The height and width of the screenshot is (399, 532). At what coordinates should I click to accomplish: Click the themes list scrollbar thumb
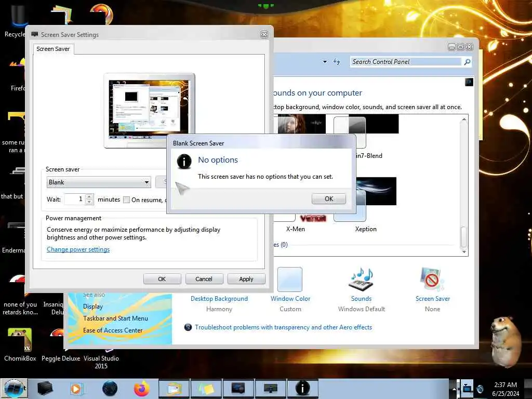463,237
